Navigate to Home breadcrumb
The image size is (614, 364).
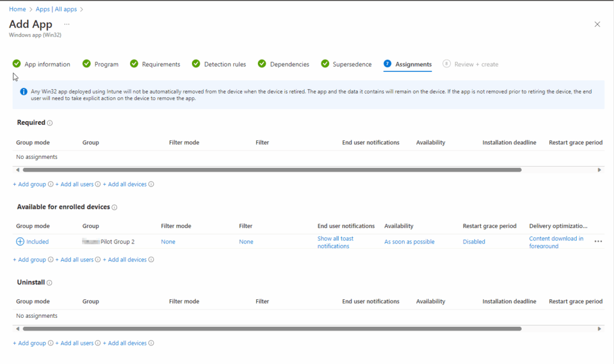(x=17, y=9)
